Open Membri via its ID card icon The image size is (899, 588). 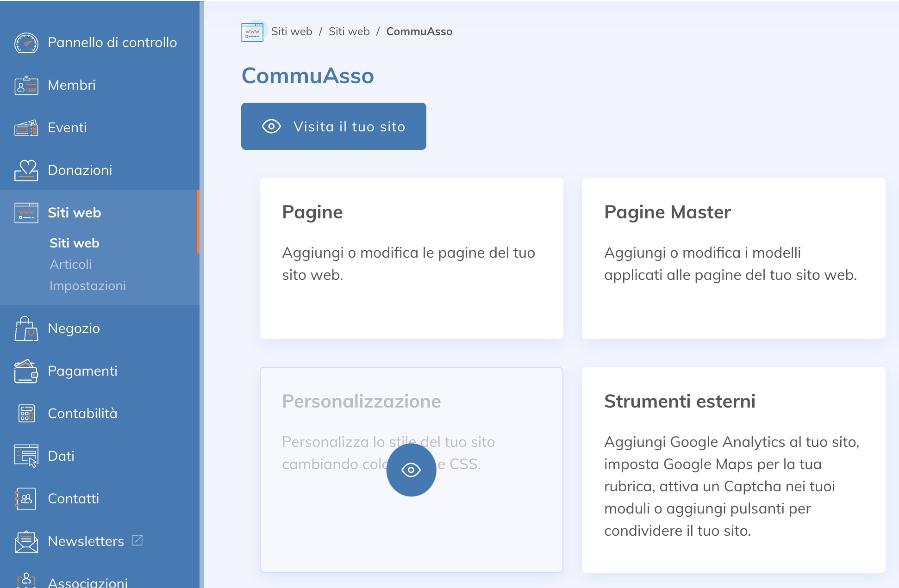pos(26,86)
